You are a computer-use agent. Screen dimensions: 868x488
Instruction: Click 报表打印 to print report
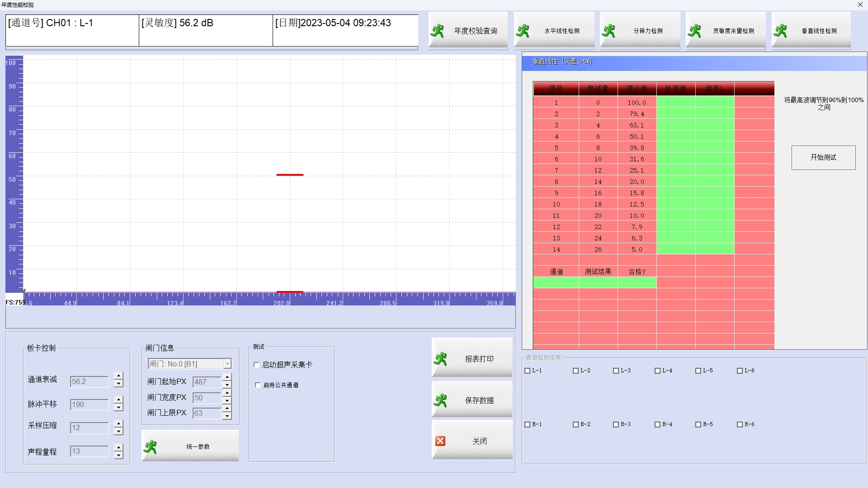[x=472, y=357]
